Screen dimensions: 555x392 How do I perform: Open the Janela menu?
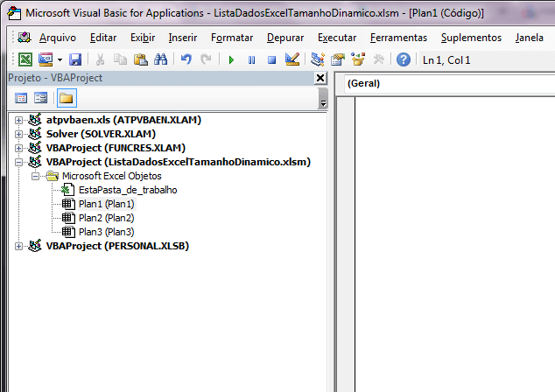tap(529, 38)
